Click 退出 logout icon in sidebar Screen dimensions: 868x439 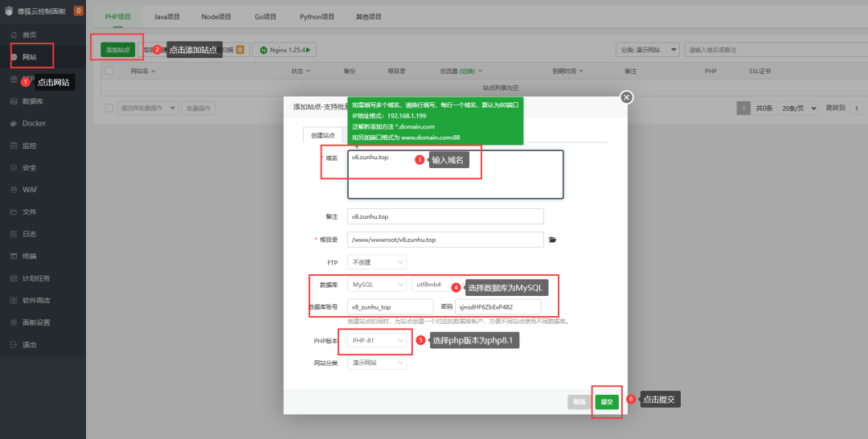pos(14,345)
